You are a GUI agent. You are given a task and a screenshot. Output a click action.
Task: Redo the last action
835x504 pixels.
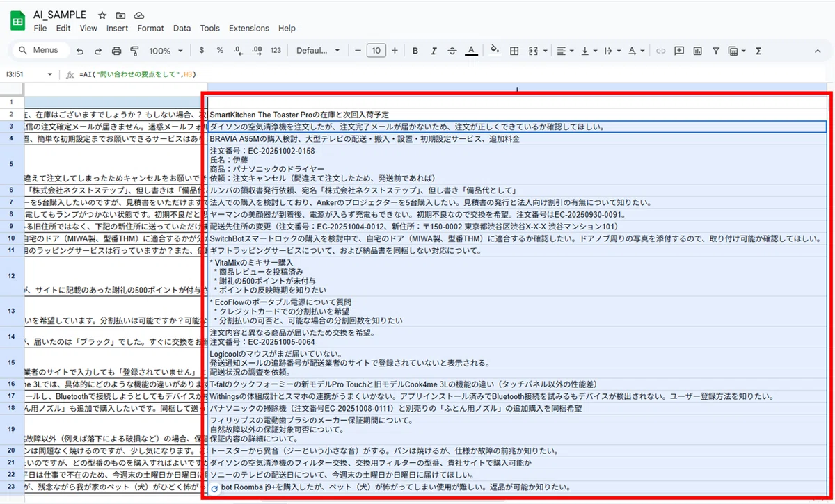(98, 51)
